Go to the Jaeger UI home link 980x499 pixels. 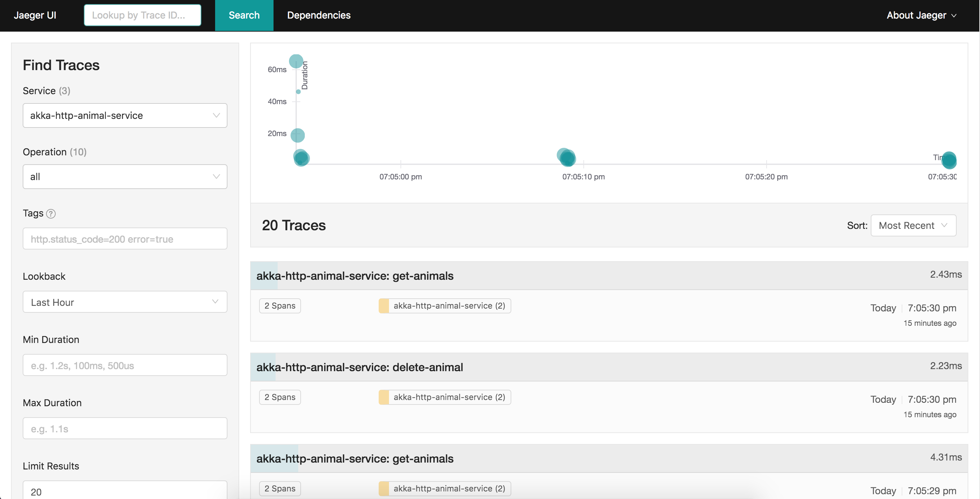tap(35, 15)
